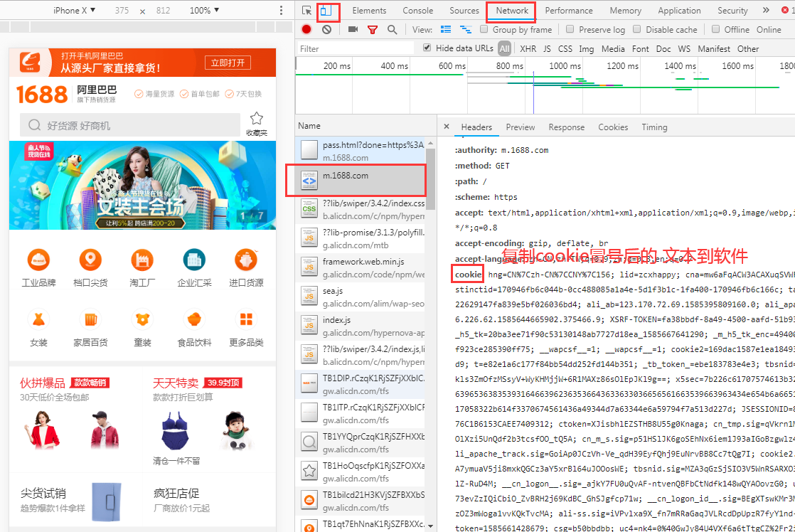Enable Preserve log checkbox
The image size is (795, 532).
click(570, 29)
